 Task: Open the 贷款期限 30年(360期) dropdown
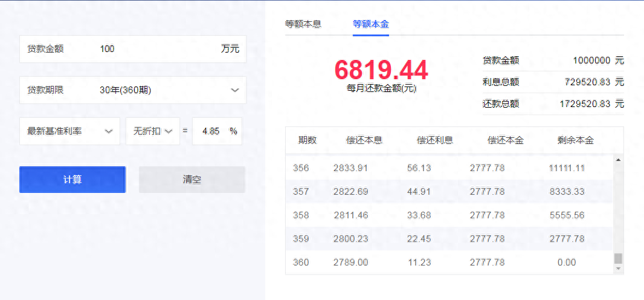click(133, 90)
